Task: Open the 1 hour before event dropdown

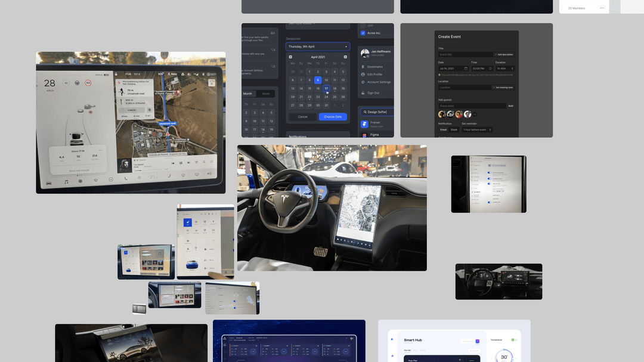Action: [x=477, y=130]
